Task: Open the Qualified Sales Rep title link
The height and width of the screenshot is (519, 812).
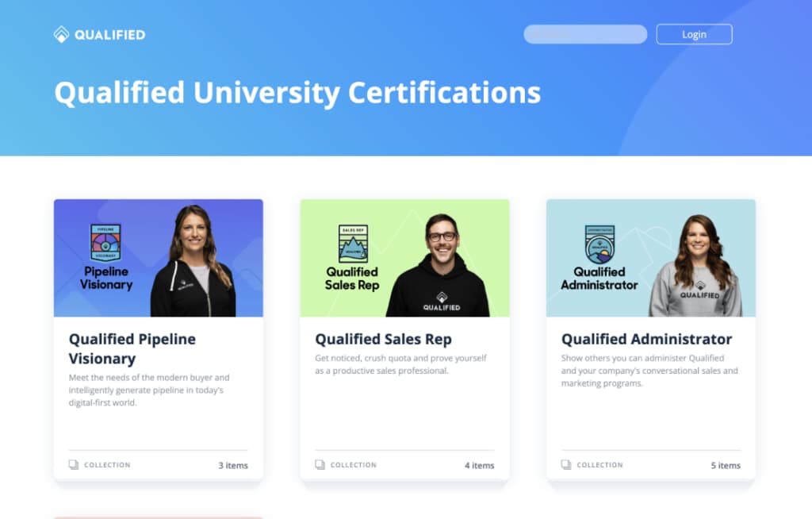Action: pyautogui.click(x=383, y=340)
